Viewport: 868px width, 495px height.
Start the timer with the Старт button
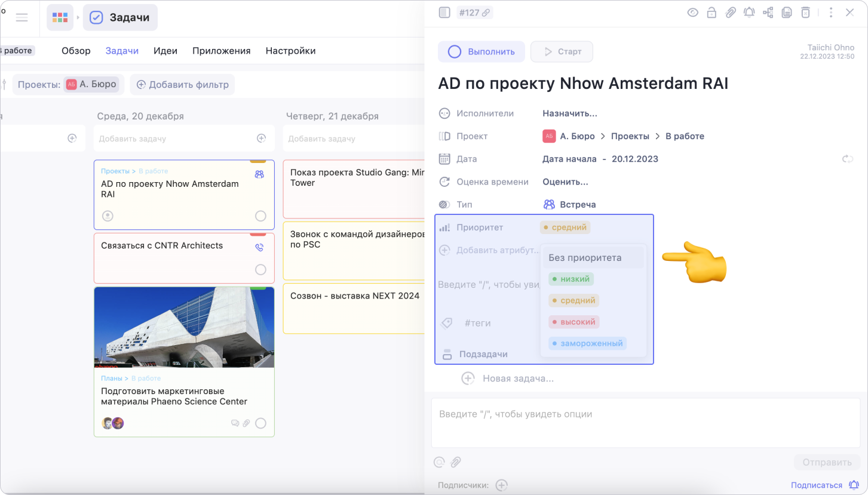[562, 51]
